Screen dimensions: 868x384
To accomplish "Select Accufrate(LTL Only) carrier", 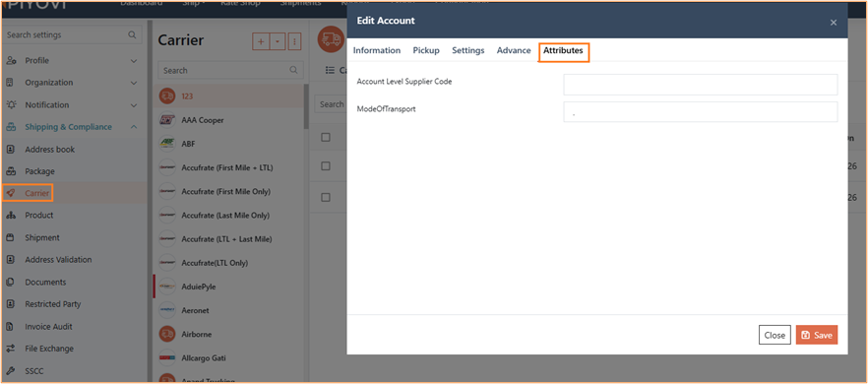I will [x=215, y=263].
